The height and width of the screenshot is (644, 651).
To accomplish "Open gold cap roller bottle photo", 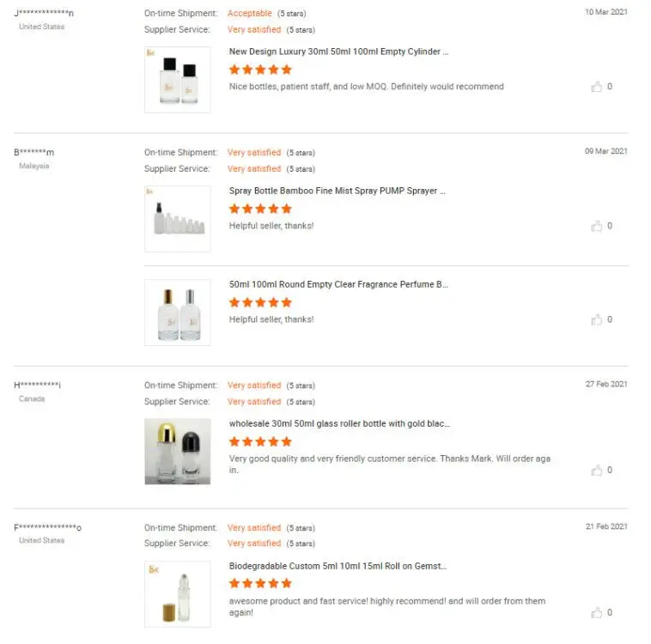I will point(178,452).
